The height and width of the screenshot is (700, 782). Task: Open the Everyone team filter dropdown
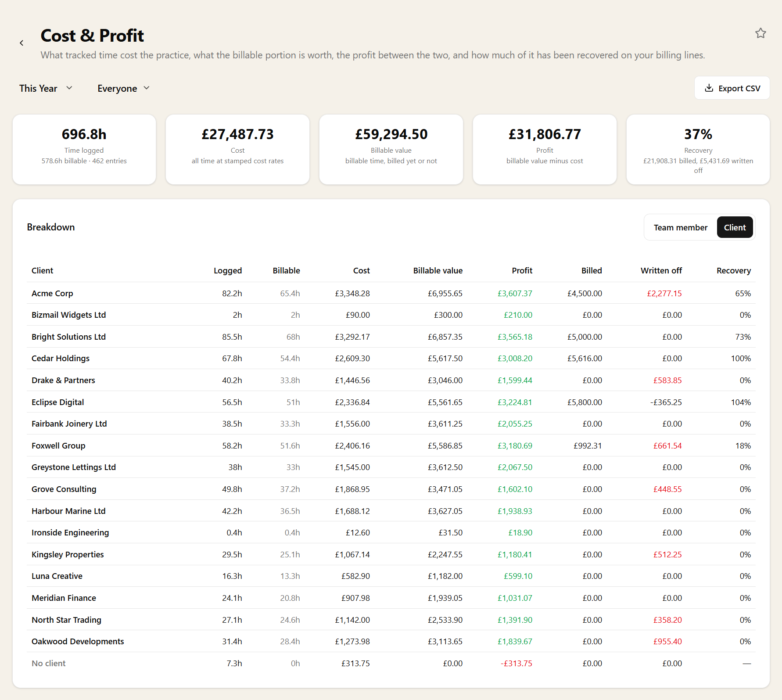tap(124, 88)
